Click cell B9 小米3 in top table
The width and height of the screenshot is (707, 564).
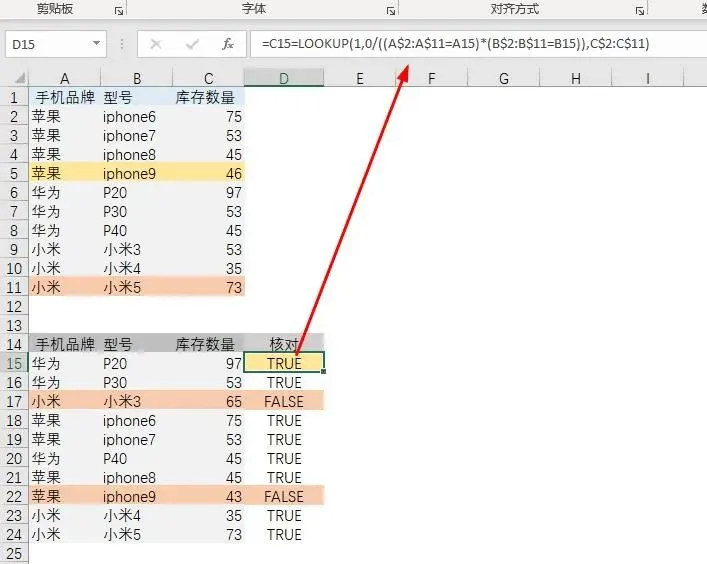point(137,249)
